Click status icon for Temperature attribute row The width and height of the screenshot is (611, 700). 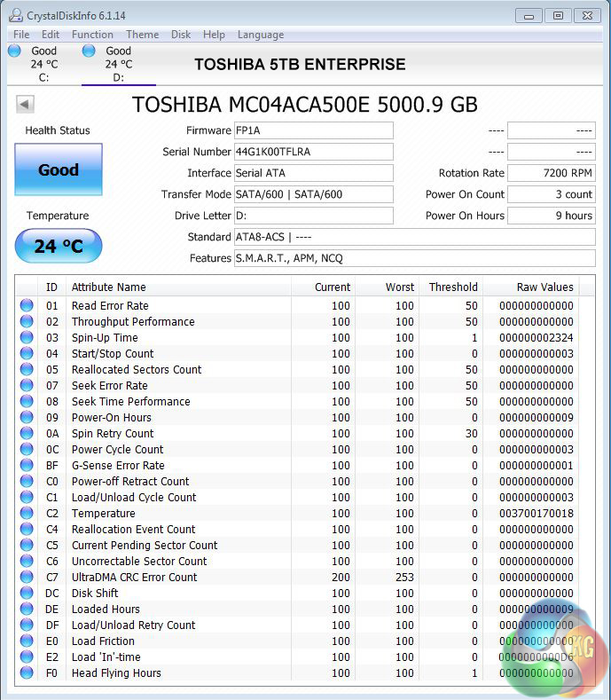coord(27,513)
